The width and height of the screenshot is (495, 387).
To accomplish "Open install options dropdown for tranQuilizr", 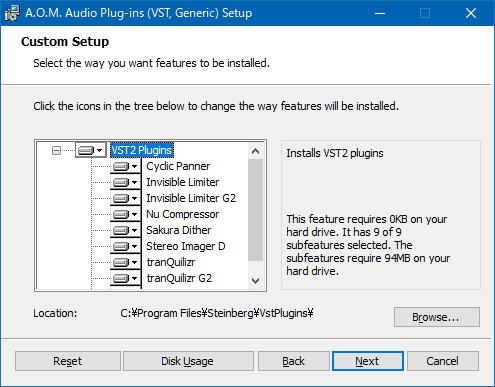I will pyautogui.click(x=126, y=262).
